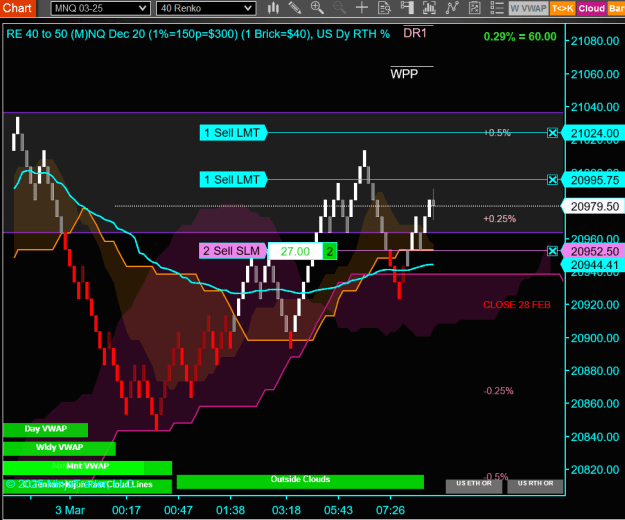The height and width of the screenshot is (520, 625).
Task: Toggle the Mnt VWAP indicator button
Action: pyautogui.click(x=87, y=467)
